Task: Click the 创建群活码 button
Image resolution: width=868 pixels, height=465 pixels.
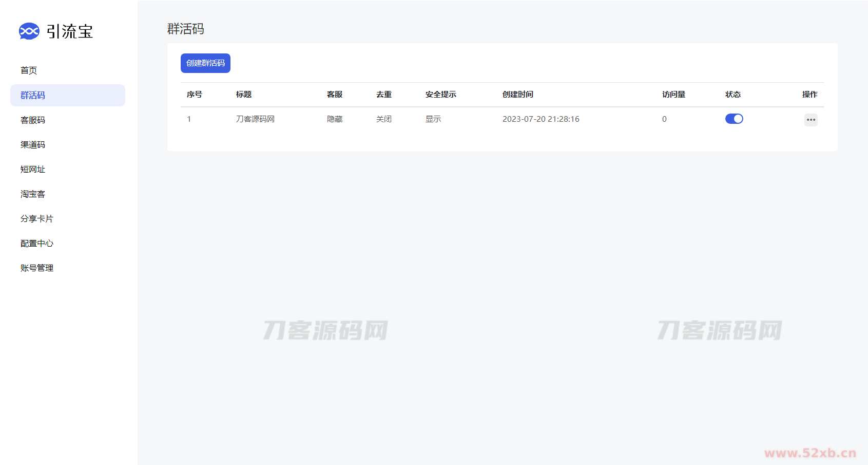Action: (205, 63)
